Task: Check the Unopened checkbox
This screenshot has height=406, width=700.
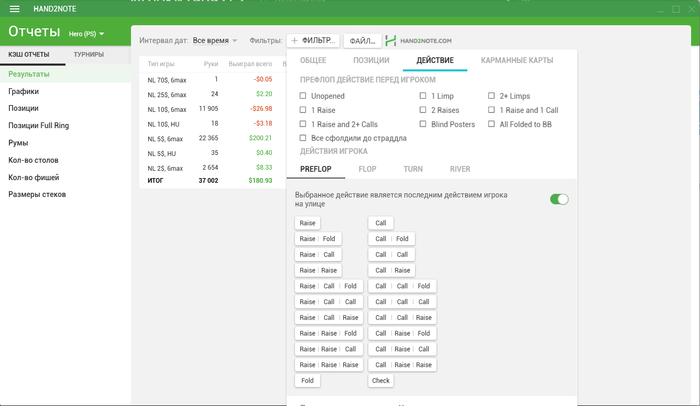Action: tap(303, 96)
